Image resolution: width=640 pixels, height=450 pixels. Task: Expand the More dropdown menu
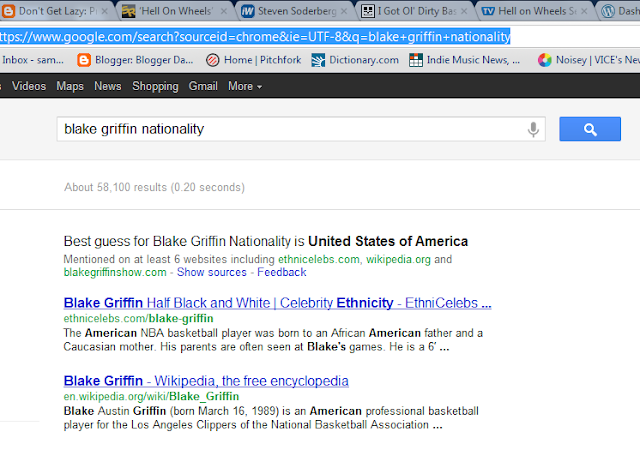click(x=245, y=86)
